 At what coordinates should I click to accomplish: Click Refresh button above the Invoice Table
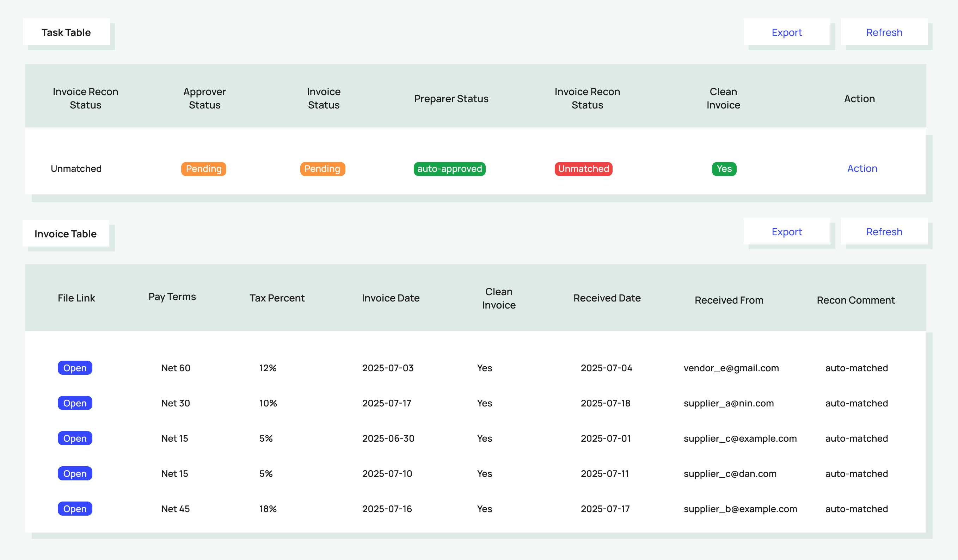pos(884,232)
